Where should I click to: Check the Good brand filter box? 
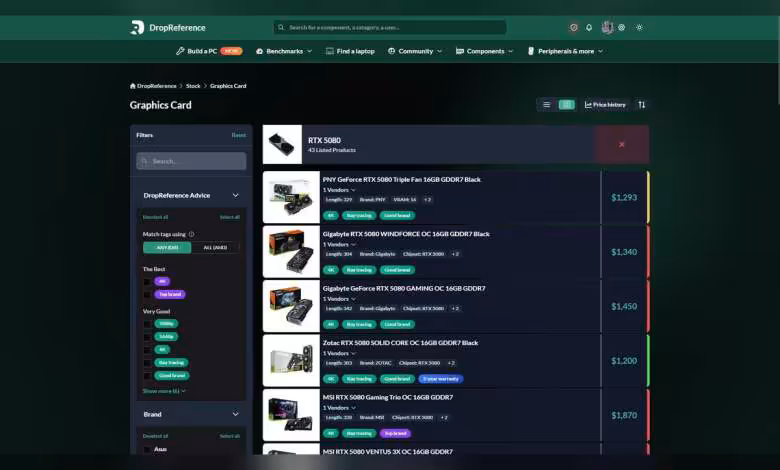point(147,376)
